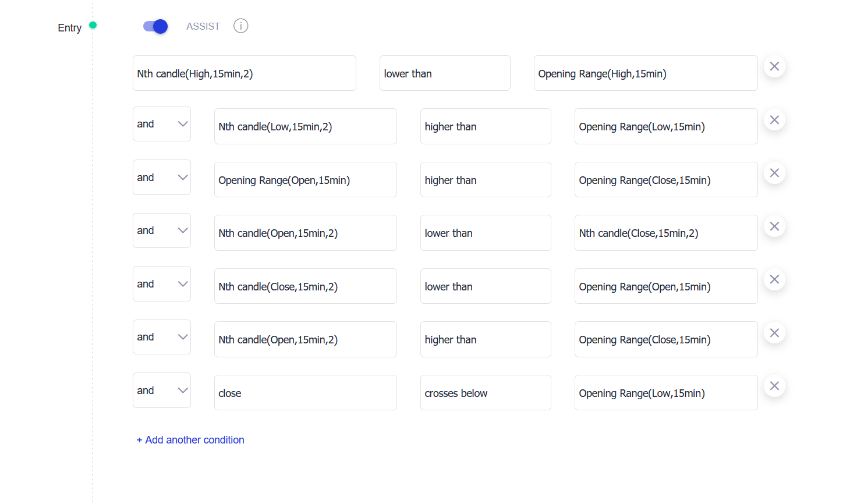Expand the 'and' dropdown before Opening Range(Open,15min)
The width and height of the screenshot is (850, 504).
[x=162, y=178]
